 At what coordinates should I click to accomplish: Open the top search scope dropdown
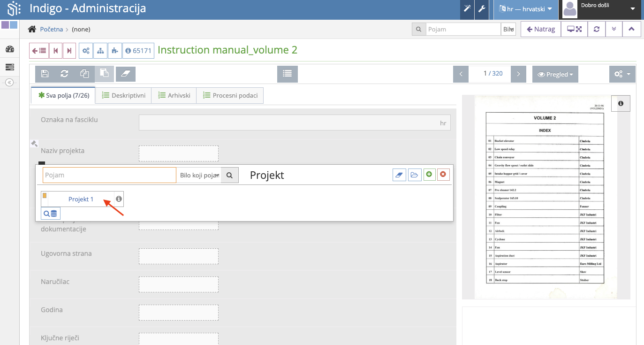(508, 29)
